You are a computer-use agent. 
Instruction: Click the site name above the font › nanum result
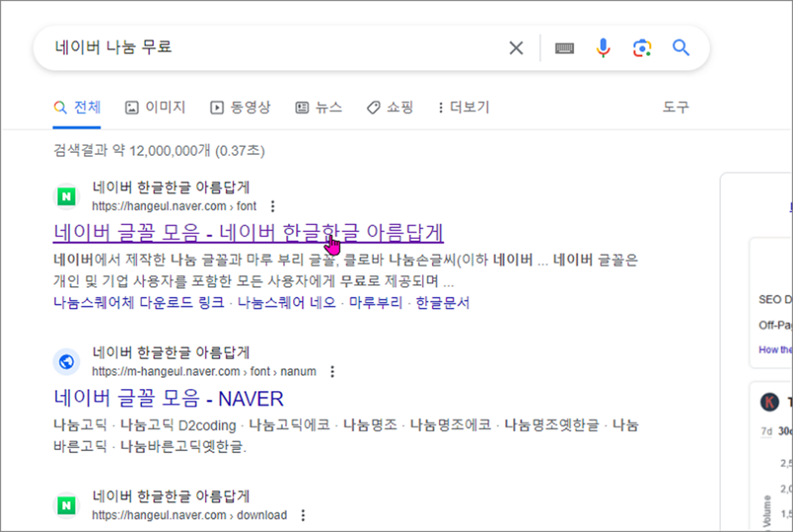[171, 352]
